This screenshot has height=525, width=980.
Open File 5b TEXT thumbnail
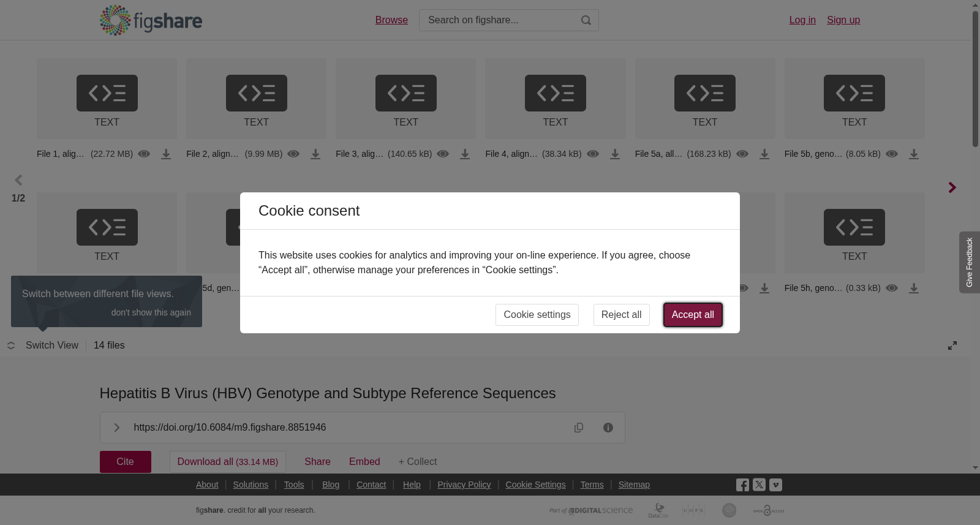pyautogui.click(x=854, y=99)
